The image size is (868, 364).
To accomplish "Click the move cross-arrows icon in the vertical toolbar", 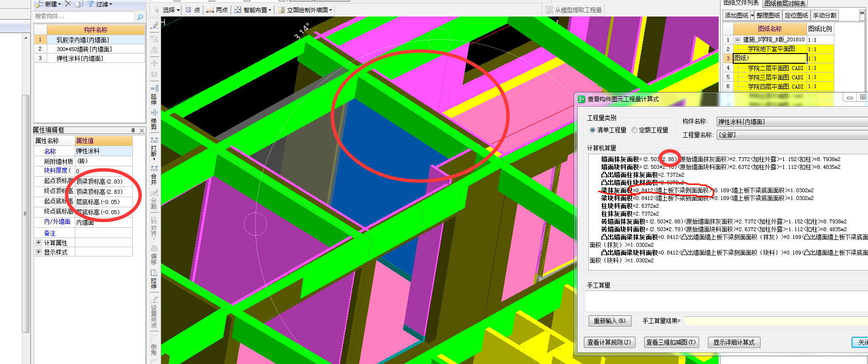I will (154, 63).
